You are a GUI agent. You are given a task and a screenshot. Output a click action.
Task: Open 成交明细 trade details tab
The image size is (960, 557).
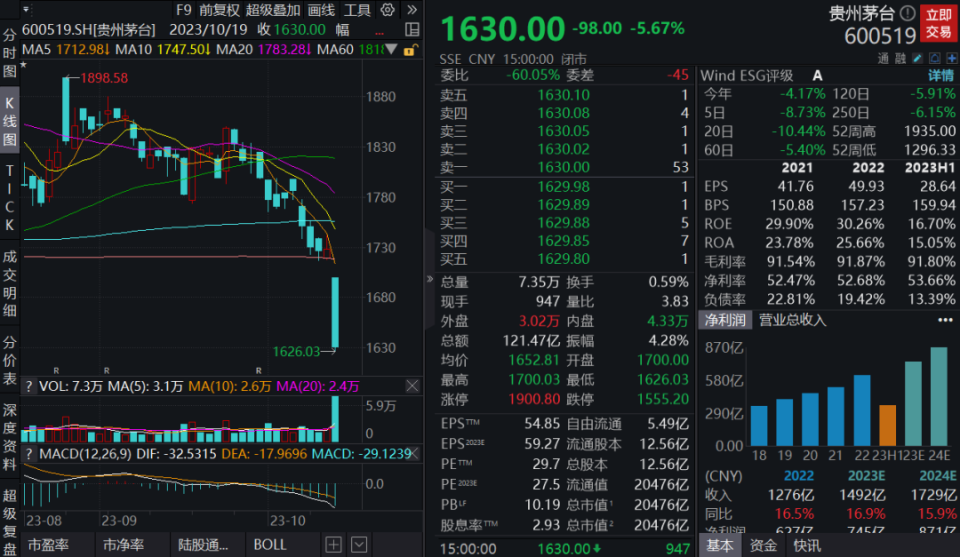(9, 284)
